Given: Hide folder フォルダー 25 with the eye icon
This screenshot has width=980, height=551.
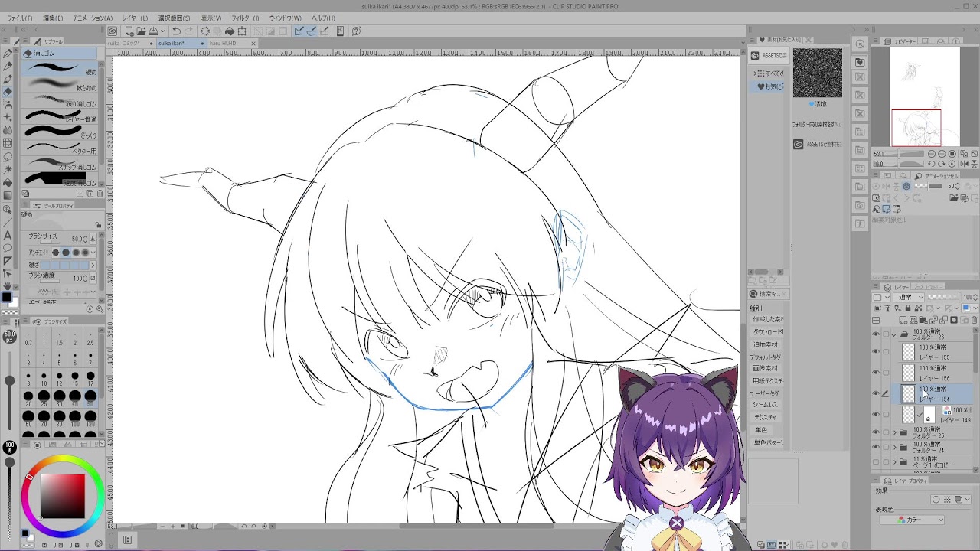Looking at the screenshot, I should click(876, 432).
